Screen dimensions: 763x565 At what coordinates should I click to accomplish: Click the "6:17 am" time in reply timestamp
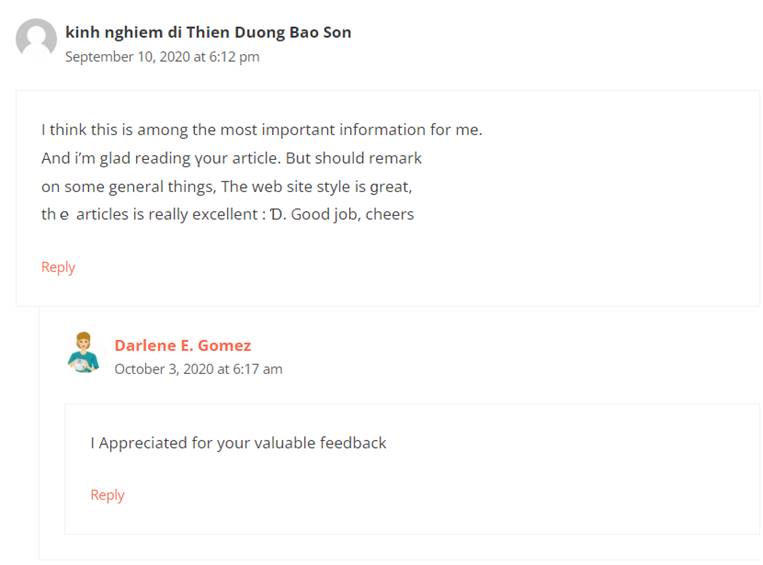coord(258,369)
